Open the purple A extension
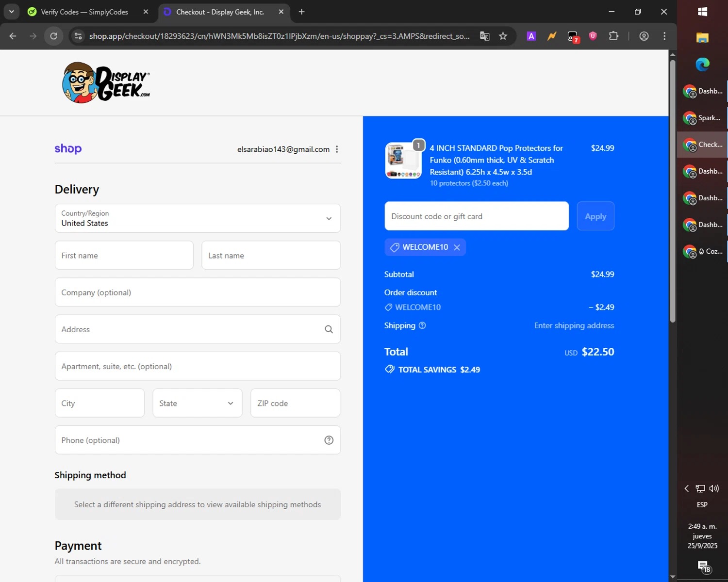728x582 pixels. (531, 36)
